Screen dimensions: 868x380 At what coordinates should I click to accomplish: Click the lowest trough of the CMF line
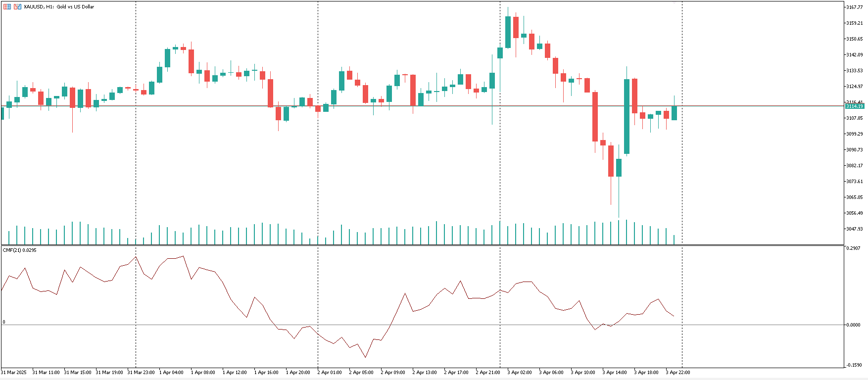(366, 357)
